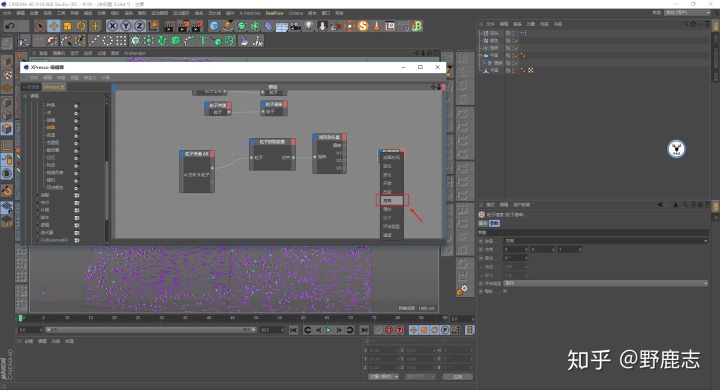This screenshot has width=720, height=390.
Task: Click the green timeline playhead marker at frame 0
Action: 21,318
